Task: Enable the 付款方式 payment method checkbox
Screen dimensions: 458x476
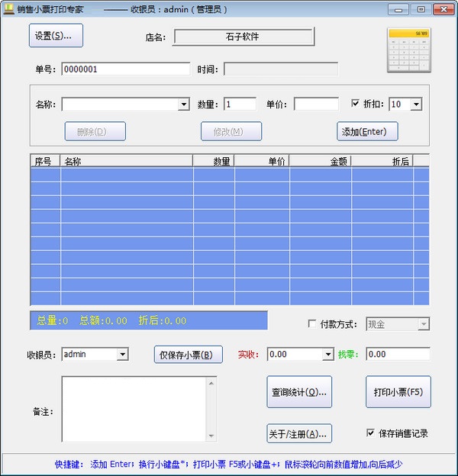Action: pyautogui.click(x=311, y=324)
